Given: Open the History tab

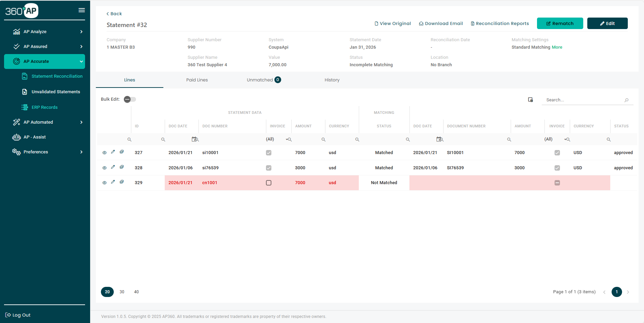Looking at the screenshot, I should tap(332, 80).
